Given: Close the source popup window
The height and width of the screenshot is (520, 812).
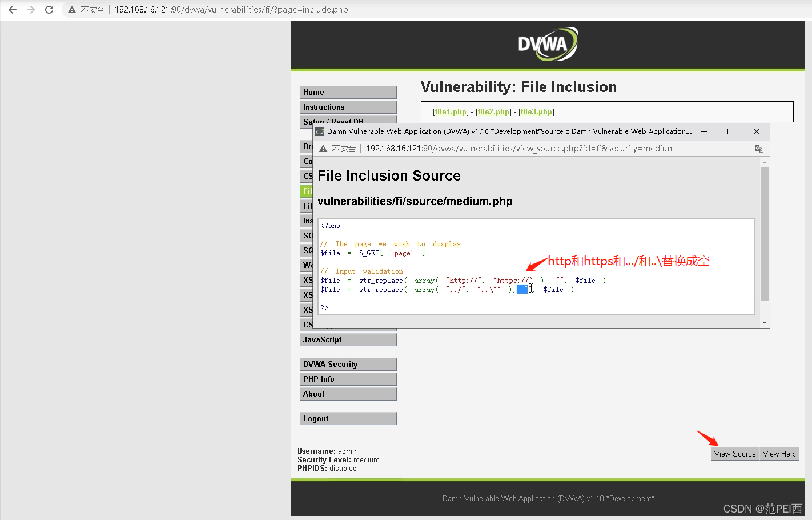Looking at the screenshot, I should (x=757, y=131).
